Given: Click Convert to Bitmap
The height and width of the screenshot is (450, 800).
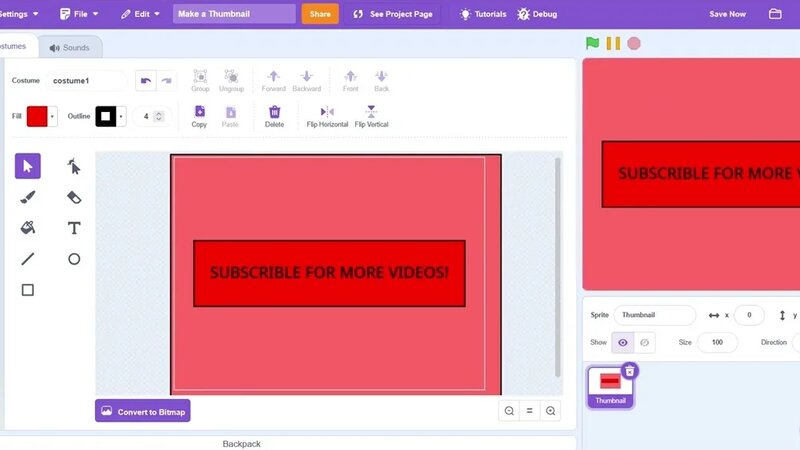Looking at the screenshot, I should click(x=143, y=411).
